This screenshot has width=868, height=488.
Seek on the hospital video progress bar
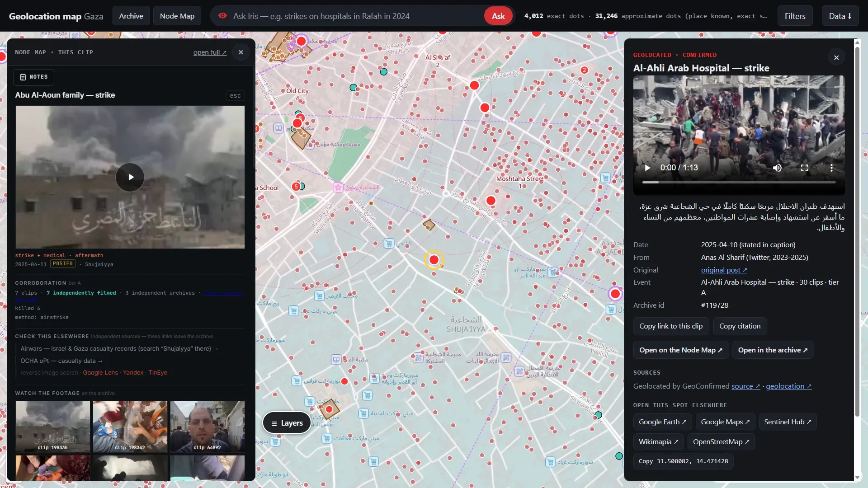tap(739, 182)
